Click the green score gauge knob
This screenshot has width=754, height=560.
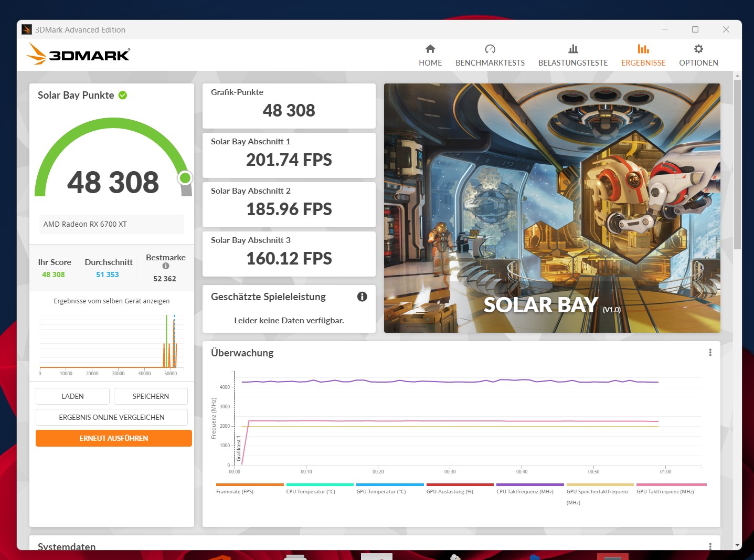[185, 178]
